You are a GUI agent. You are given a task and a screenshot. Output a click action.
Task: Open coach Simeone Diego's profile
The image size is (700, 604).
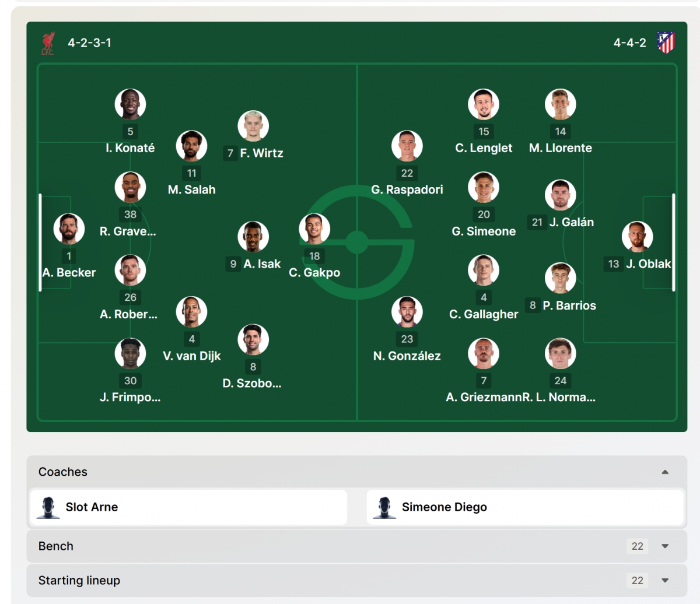(444, 507)
